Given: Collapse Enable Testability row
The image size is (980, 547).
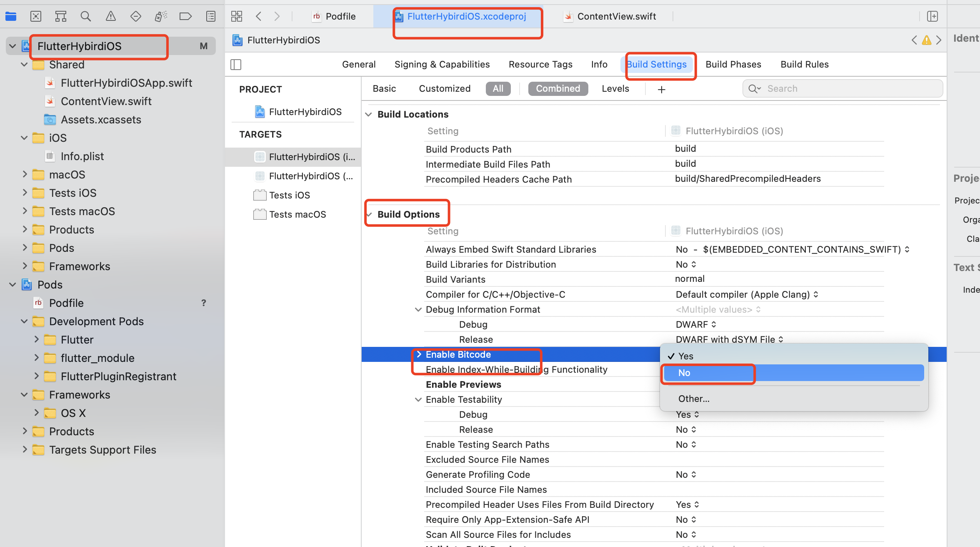Looking at the screenshot, I should (418, 399).
